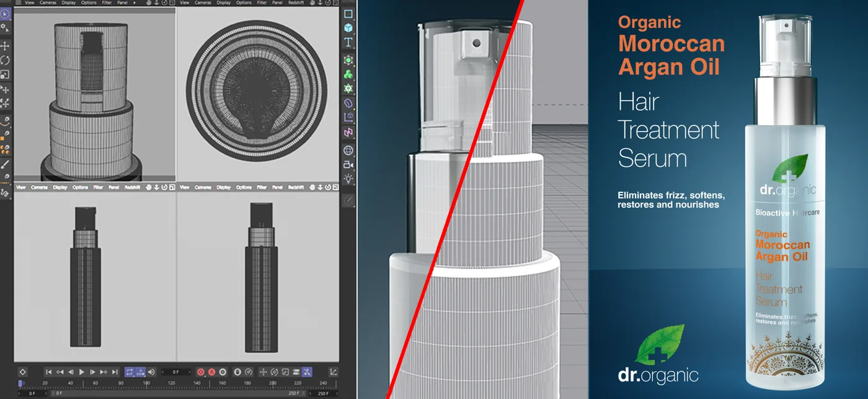Click timeline ruler at frame 200
Viewport: 868px width, 399px height.
pos(273,384)
